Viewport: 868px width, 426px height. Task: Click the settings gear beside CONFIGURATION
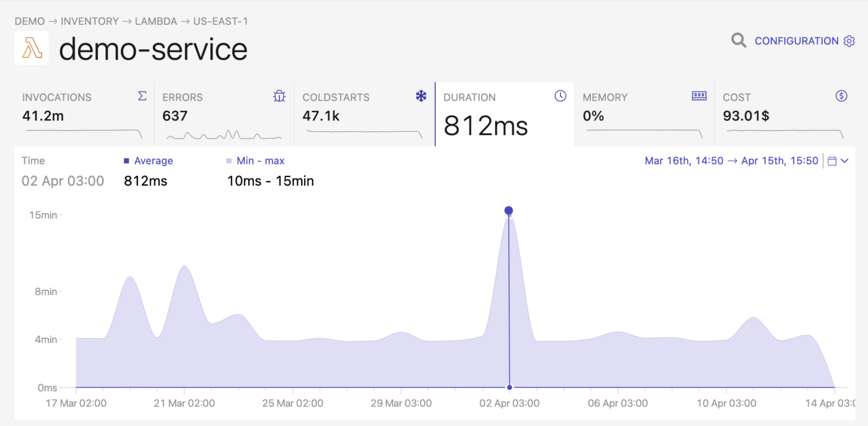pos(849,41)
